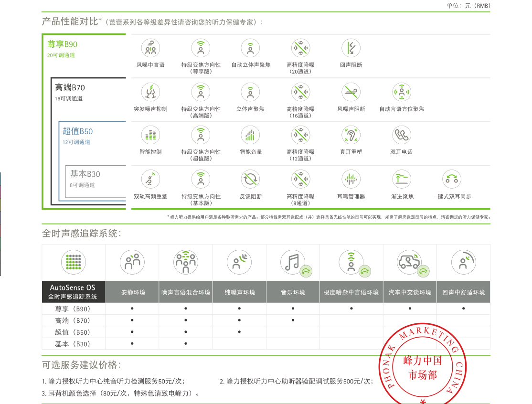Select the 回声中舒适环境 icon
The height and width of the screenshot is (404, 532).
463,262
